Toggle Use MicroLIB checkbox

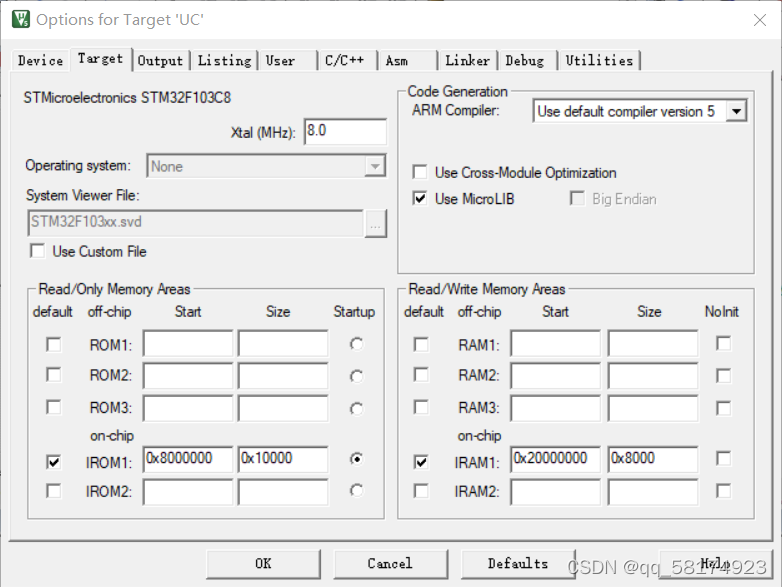click(420, 198)
